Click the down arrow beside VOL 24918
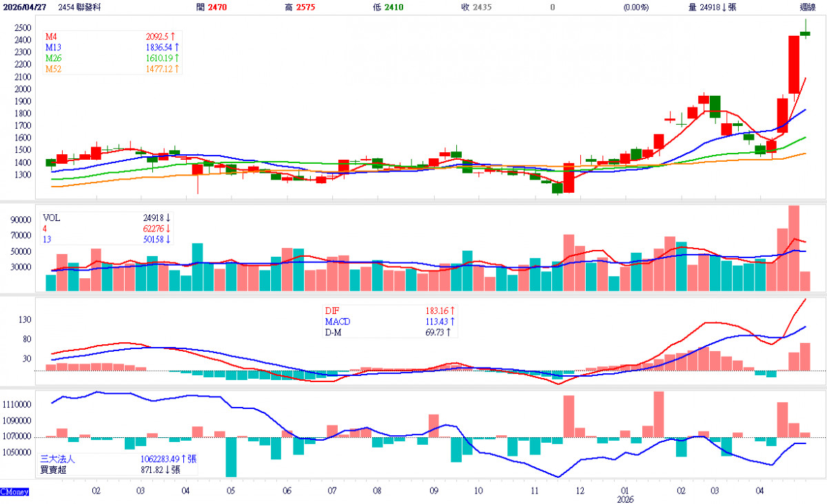This screenshot has height=504, width=827. (x=167, y=217)
